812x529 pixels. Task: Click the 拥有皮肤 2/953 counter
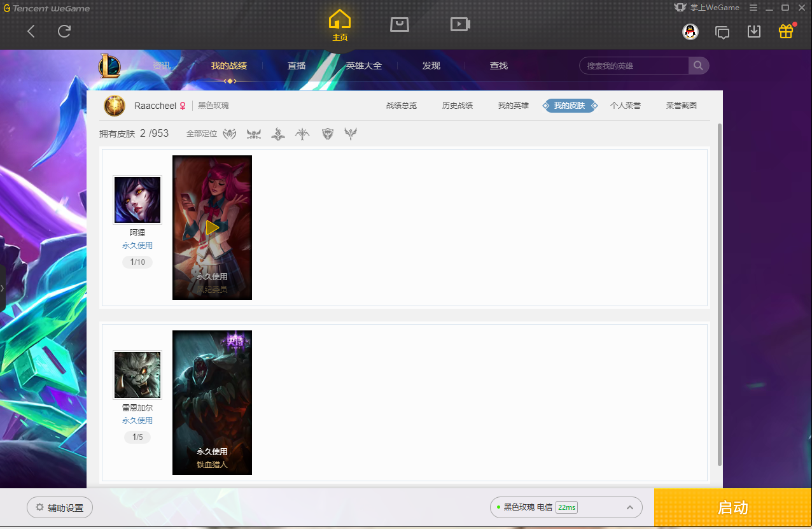pos(134,134)
